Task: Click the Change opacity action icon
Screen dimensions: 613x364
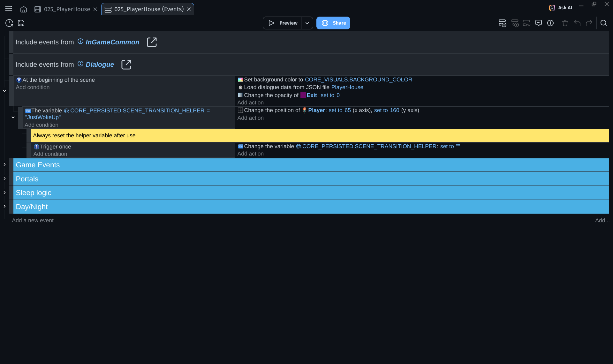Action: (x=240, y=95)
